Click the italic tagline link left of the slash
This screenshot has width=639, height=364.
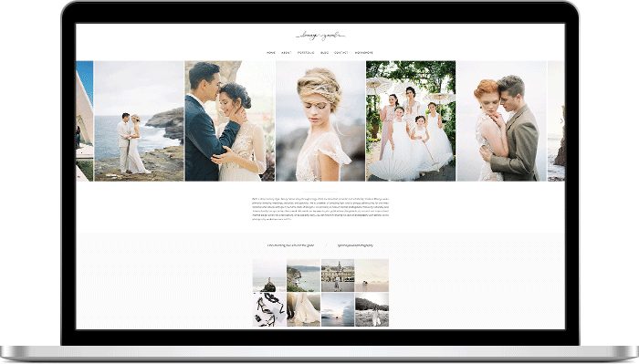(290, 245)
